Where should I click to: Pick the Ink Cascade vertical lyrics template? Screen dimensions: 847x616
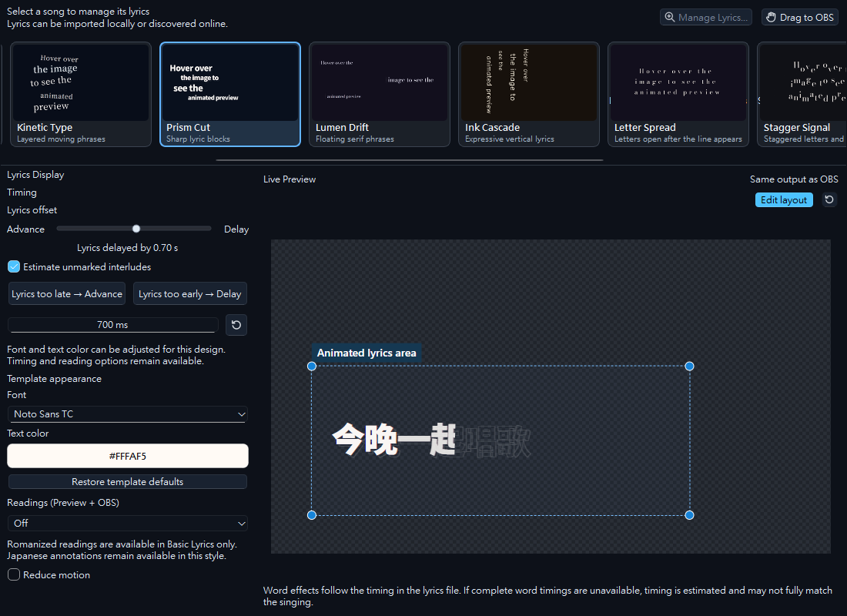pos(529,94)
